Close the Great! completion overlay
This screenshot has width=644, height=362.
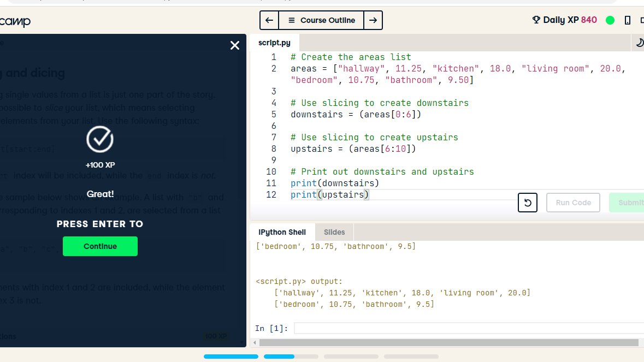click(x=234, y=45)
